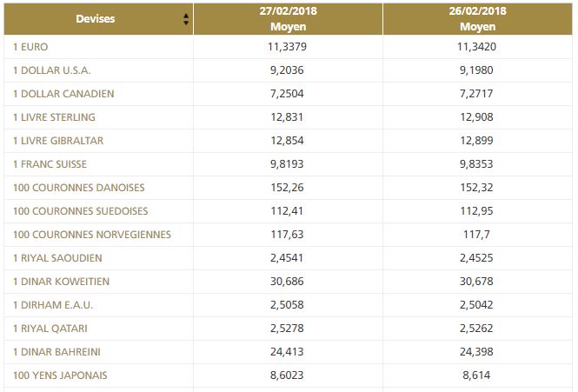Click 100 YENS JAPONAIS row label
Image resolution: width=578 pixels, height=392 pixels.
click(61, 375)
